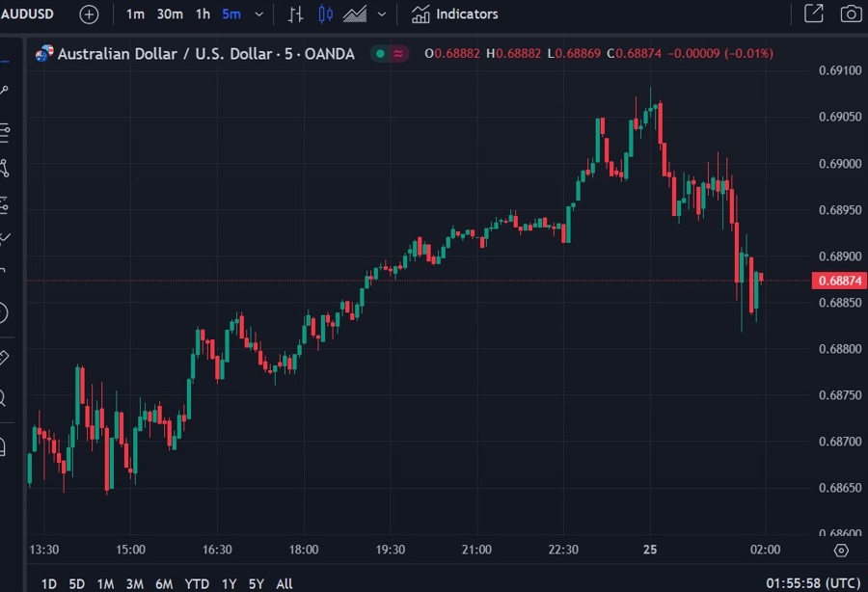Expand the timeframe dropdown arrow
The image size is (868, 592).
258,14
